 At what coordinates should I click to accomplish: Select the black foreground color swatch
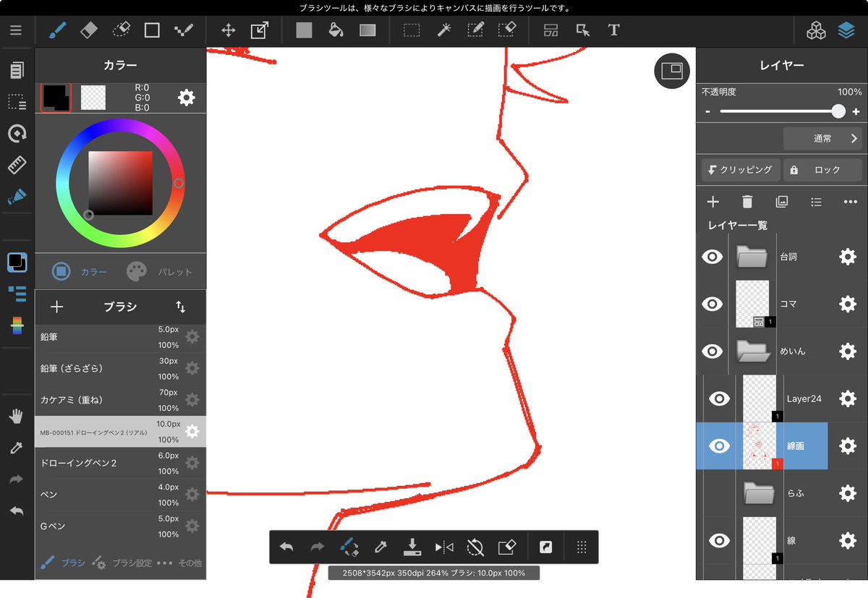coord(56,98)
